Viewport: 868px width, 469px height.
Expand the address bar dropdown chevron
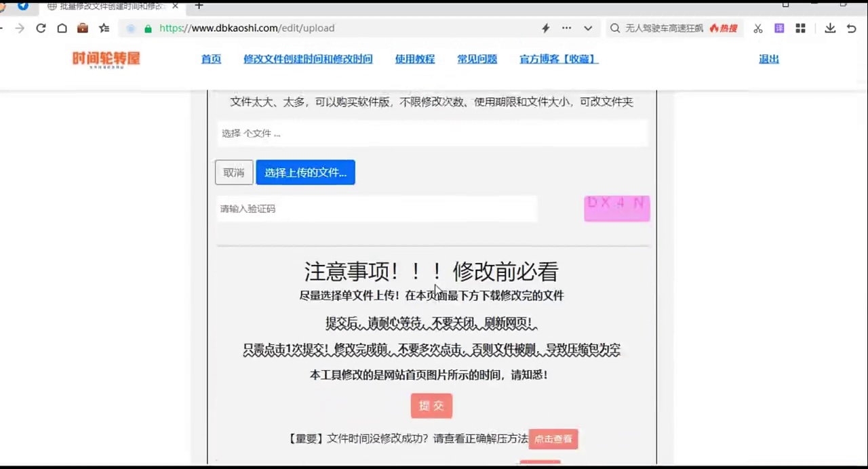588,28
